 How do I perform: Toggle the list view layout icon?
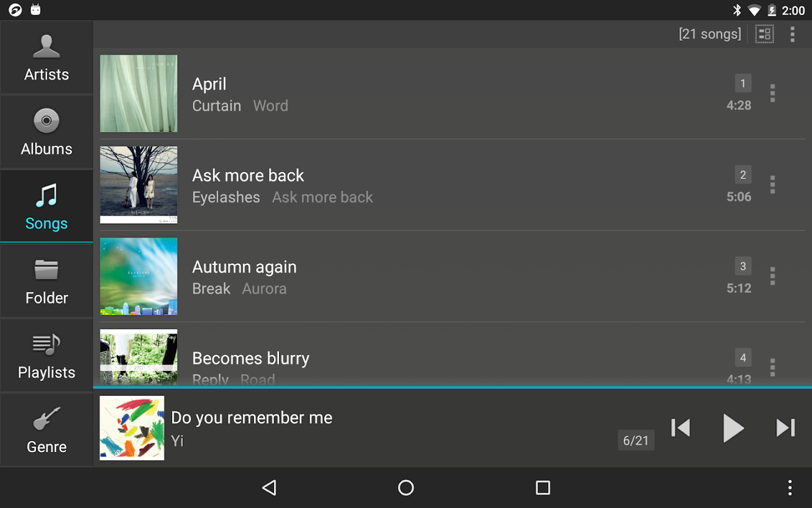click(765, 34)
